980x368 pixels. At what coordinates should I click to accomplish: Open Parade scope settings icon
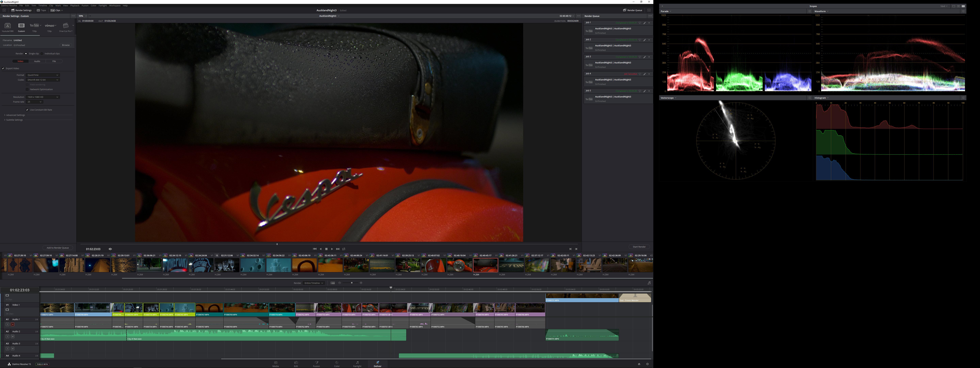(x=809, y=11)
